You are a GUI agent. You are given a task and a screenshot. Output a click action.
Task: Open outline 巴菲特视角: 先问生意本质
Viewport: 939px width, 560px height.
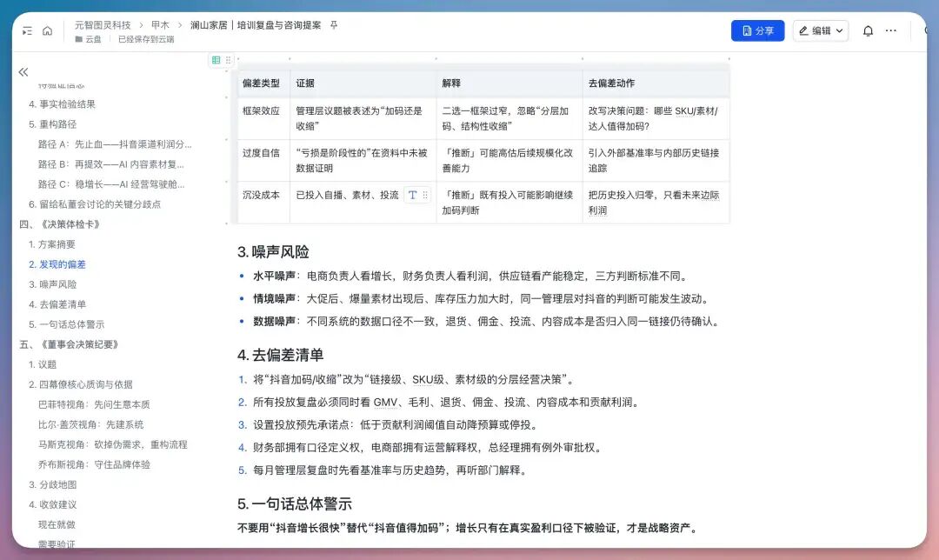point(94,404)
